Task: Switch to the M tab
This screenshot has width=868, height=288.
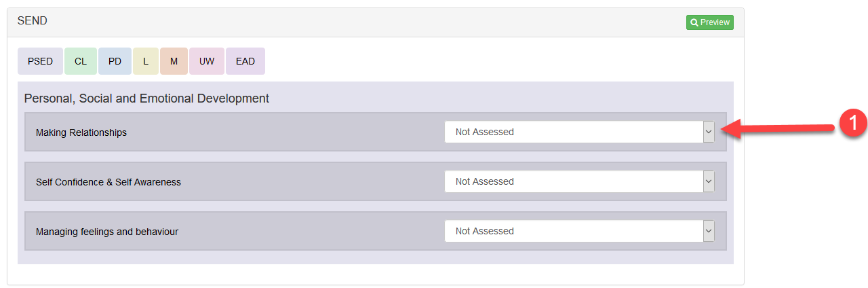Action: coord(174,61)
